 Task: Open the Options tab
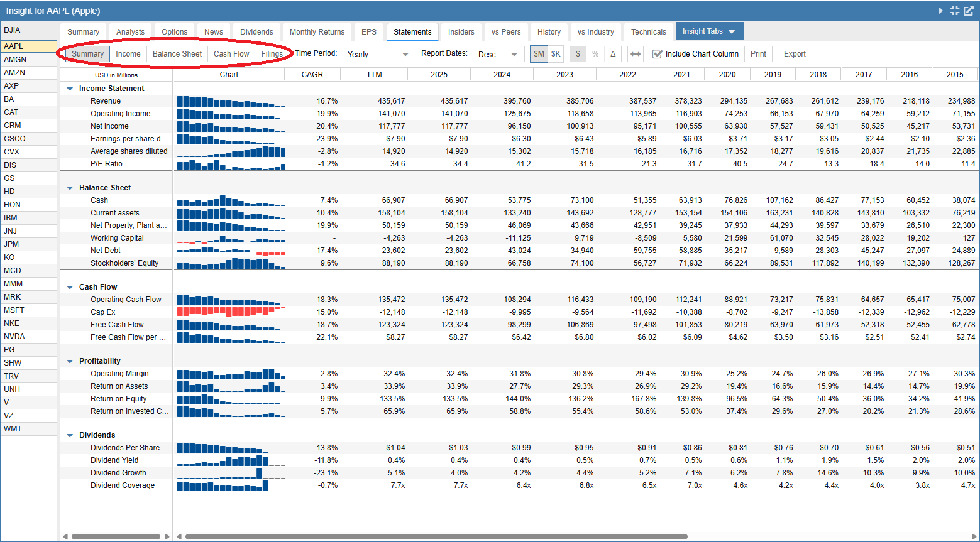[174, 32]
